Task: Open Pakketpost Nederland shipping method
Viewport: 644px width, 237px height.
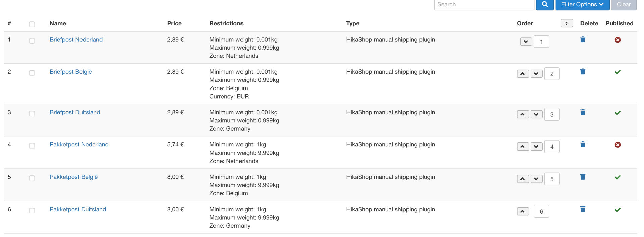Action: (x=79, y=145)
